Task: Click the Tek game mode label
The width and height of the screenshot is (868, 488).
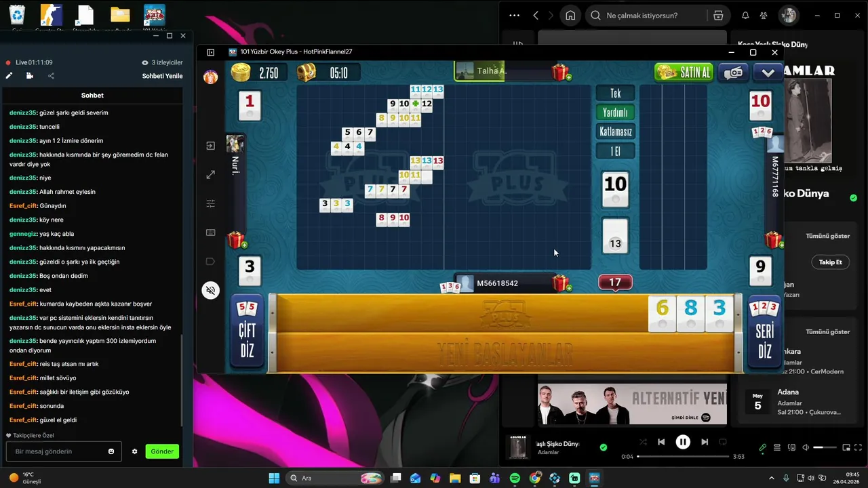Action: tap(615, 94)
